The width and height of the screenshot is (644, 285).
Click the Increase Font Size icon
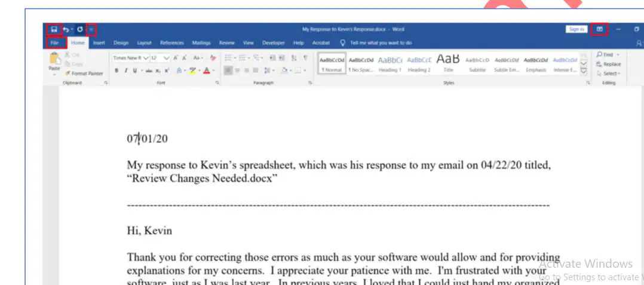(x=176, y=59)
